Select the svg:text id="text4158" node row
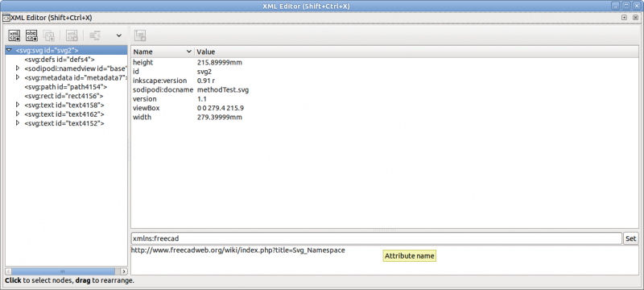 coord(67,105)
